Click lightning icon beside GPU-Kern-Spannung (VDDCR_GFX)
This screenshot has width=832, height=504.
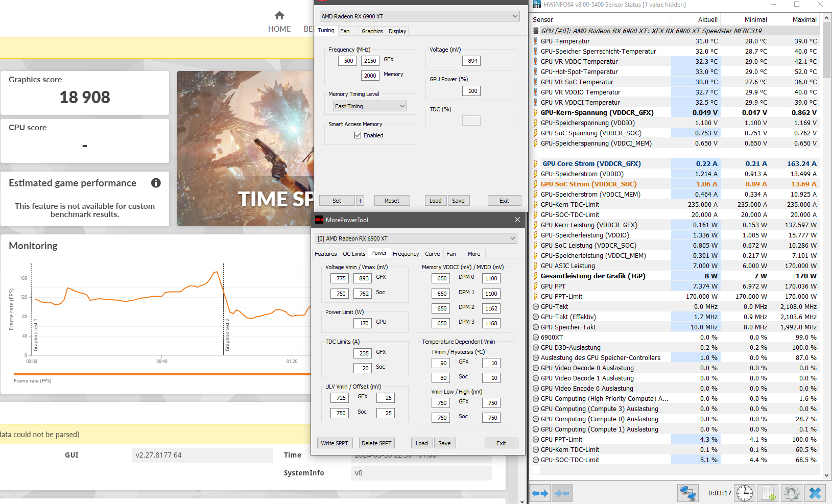[536, 112]
